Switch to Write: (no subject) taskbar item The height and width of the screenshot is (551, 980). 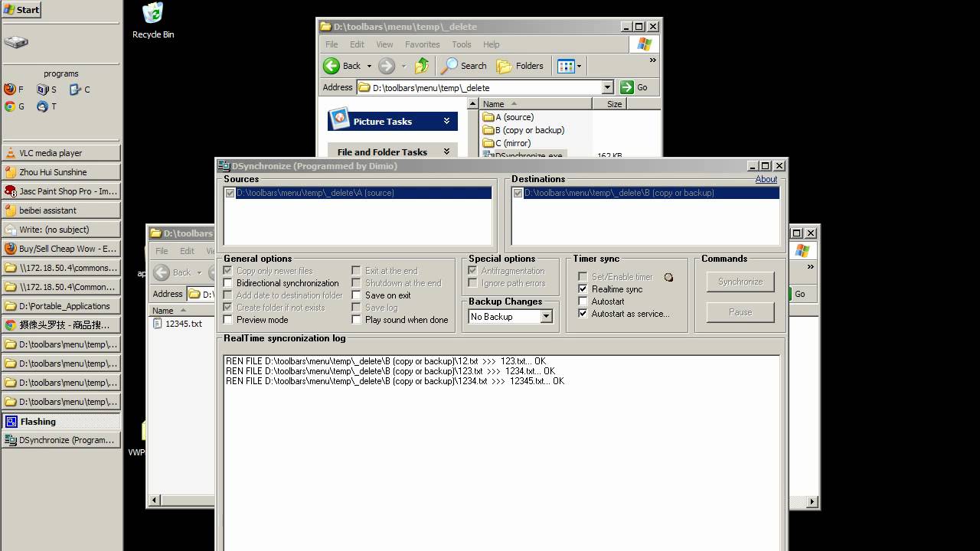[x=61, y=230]
